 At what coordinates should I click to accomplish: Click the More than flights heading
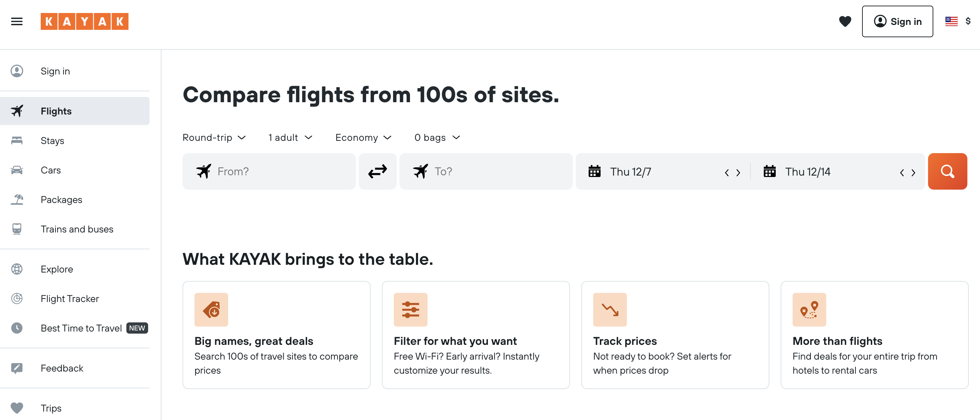coord(837,341)
